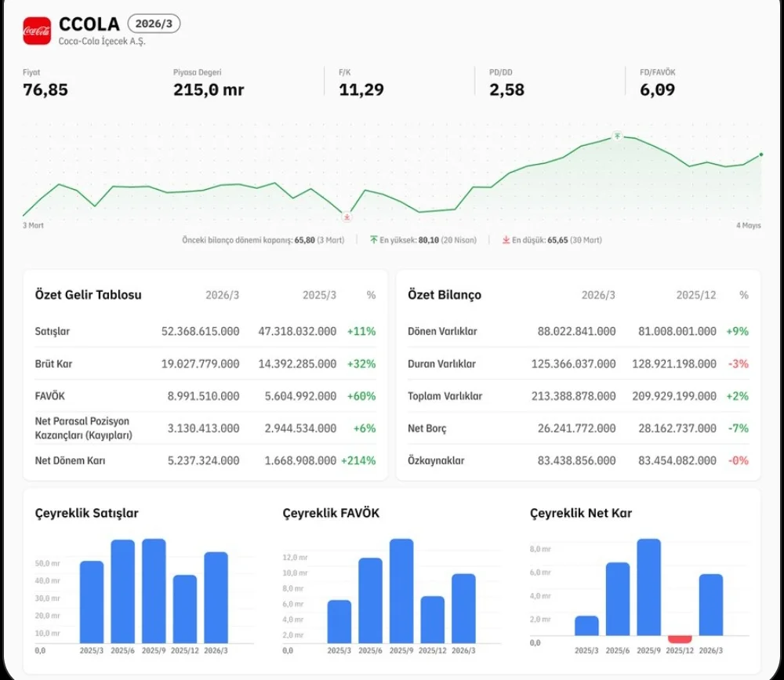This screenshot has height=680, width=784.
Task: Click the green highest-price marker on chart
Action: [618, 136]
